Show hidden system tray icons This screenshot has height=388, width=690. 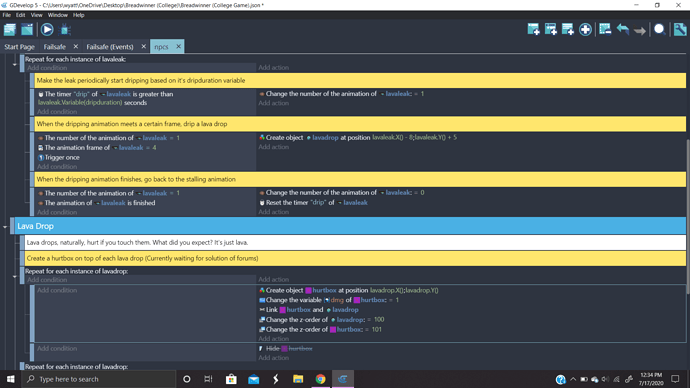[573, 379]
